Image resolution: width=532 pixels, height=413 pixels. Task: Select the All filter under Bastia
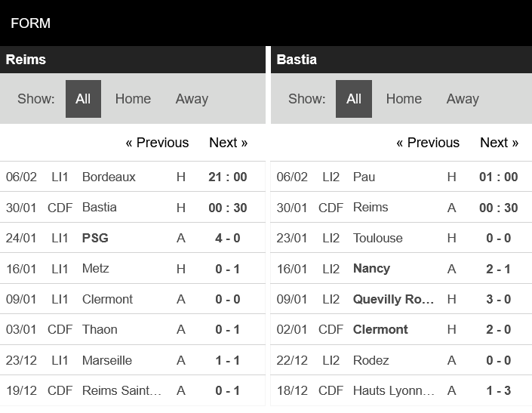[x=354, y=99]
